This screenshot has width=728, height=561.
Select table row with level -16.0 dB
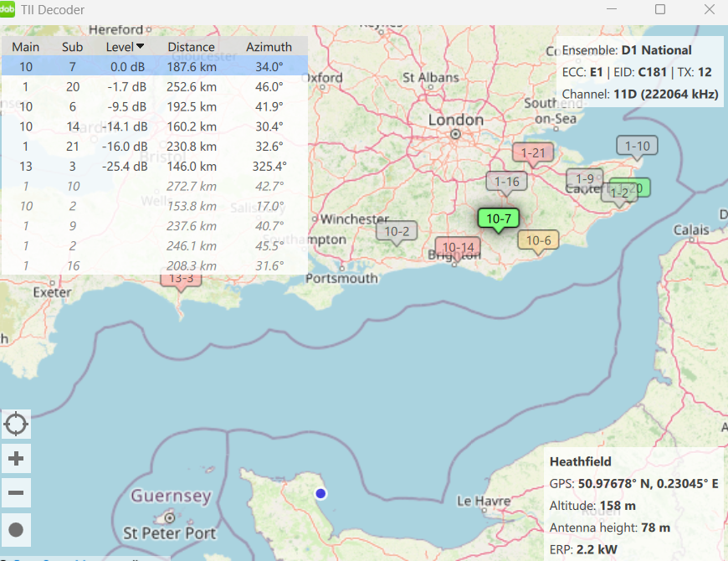(x=155, y=147)
